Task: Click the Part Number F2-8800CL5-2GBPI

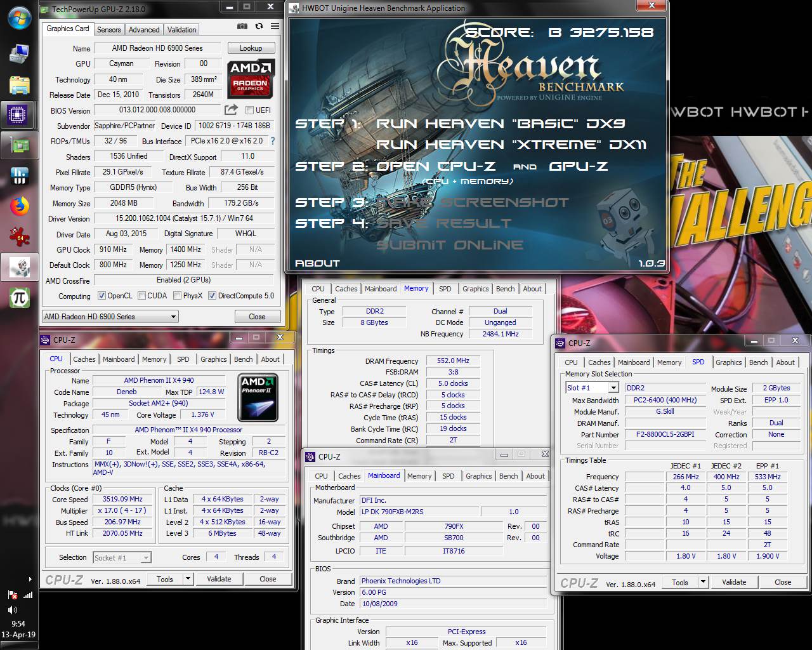Action: pos(665,434)
